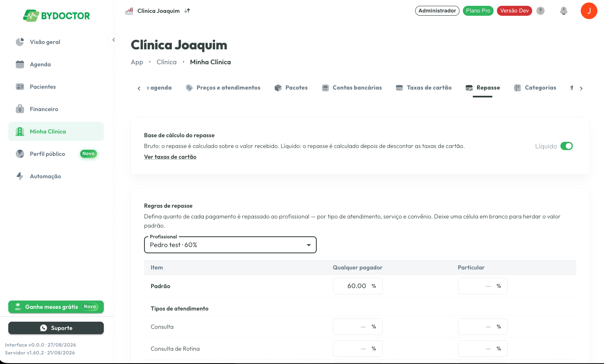This screenshot has width=604, height=364.
Task: Click the Padrão Particular percentage field
Action: point(483,286)
